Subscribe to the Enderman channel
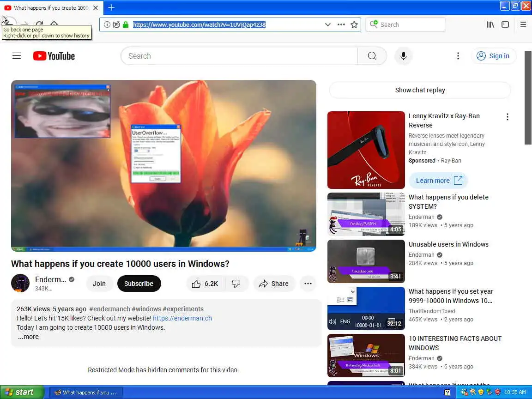The width and height of the screenshot is (532, 399). [x=139, y=284]
